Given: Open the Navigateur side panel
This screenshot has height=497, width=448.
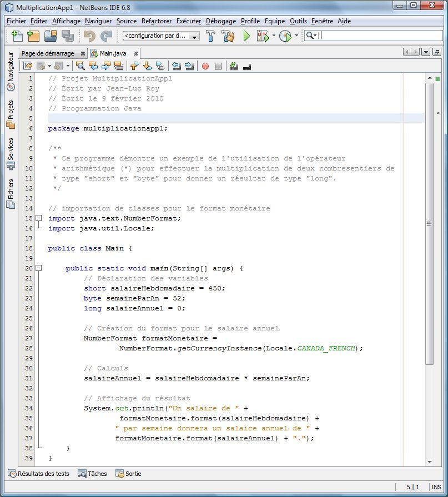Looking at the screenshot, I should pos(11,72).
